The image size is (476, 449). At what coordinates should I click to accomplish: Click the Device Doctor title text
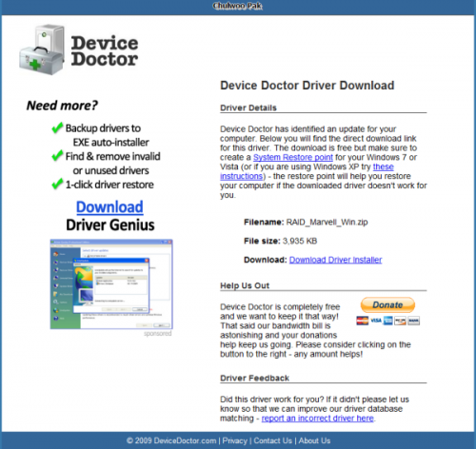pos(105,50)
